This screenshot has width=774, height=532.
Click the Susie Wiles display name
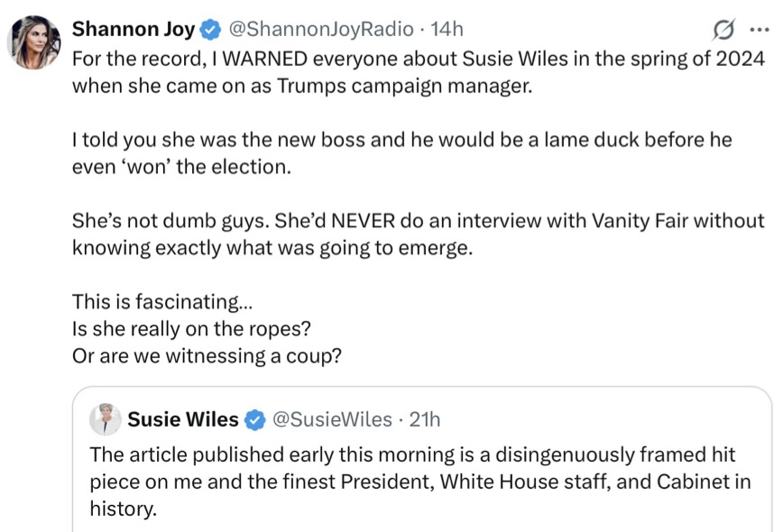[183, 419]
